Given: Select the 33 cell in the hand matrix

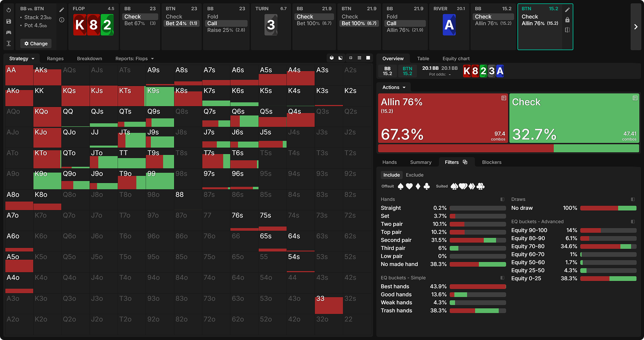Looking at the screenshot, I should pos(328,304).
